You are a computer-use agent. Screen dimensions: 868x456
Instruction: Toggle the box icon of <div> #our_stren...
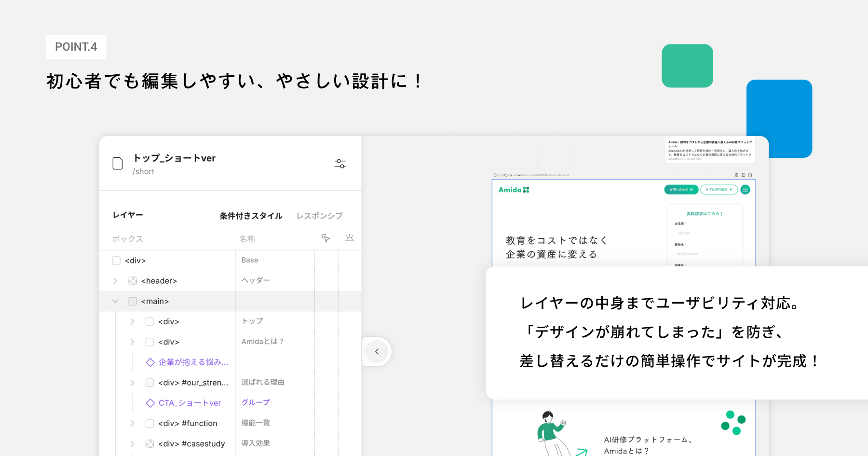(149, 383)
